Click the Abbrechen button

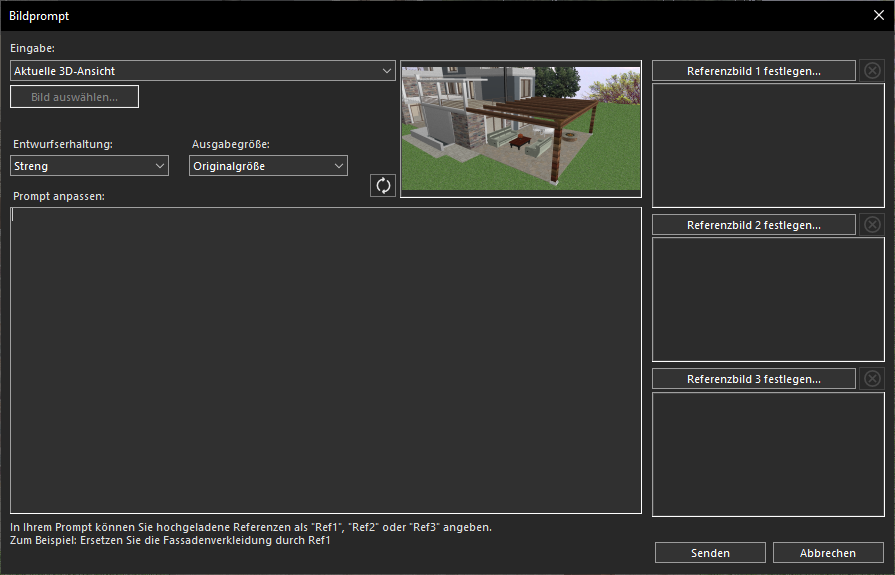click(828, 553)
